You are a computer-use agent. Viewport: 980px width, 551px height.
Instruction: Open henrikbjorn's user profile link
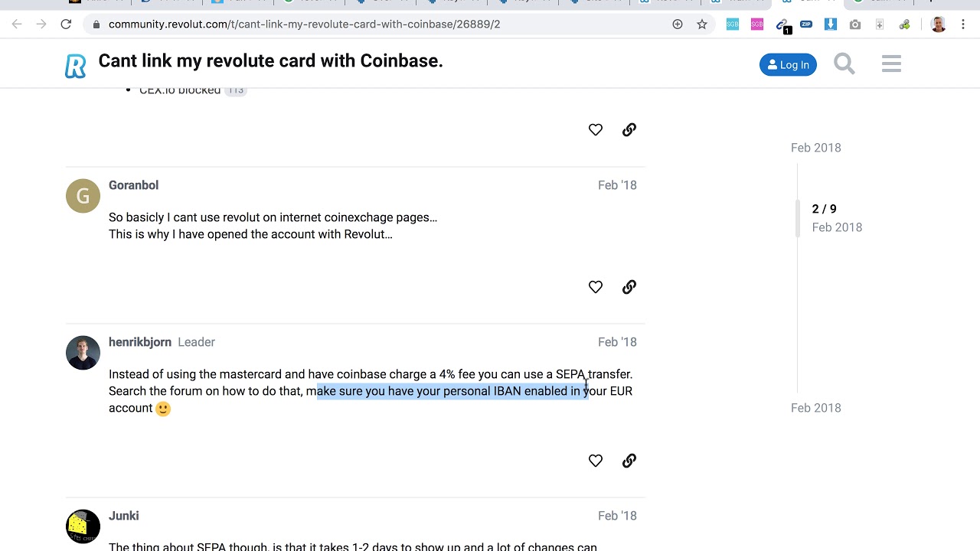coord(140,342)
